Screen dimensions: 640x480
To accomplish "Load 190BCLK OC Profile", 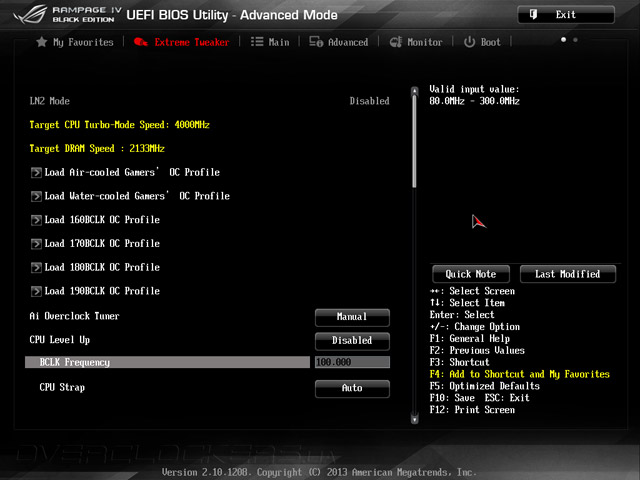I will point(102,291).
